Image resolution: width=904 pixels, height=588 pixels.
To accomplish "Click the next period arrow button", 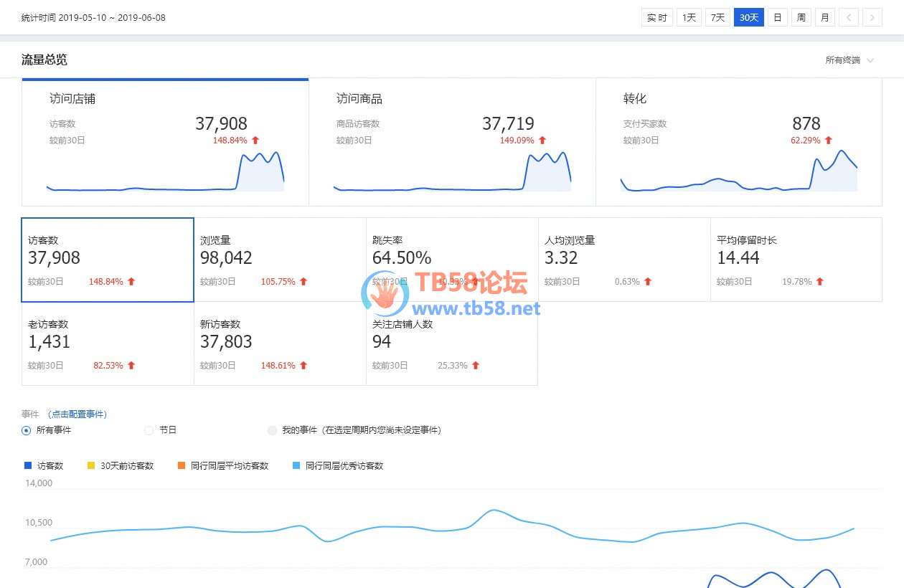I will tap(872, 17).
